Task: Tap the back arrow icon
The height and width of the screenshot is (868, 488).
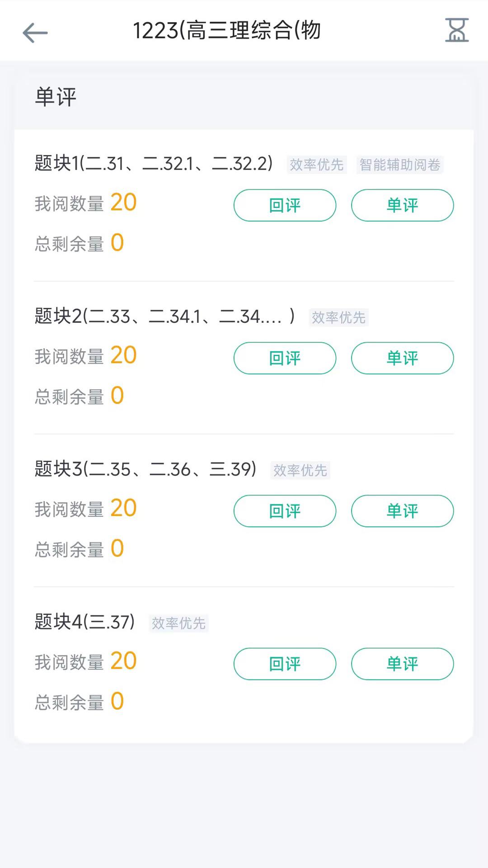Action: click(35, 33)
